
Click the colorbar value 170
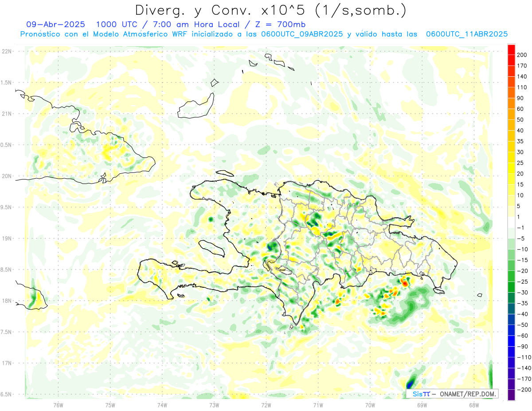click(522, 66)
